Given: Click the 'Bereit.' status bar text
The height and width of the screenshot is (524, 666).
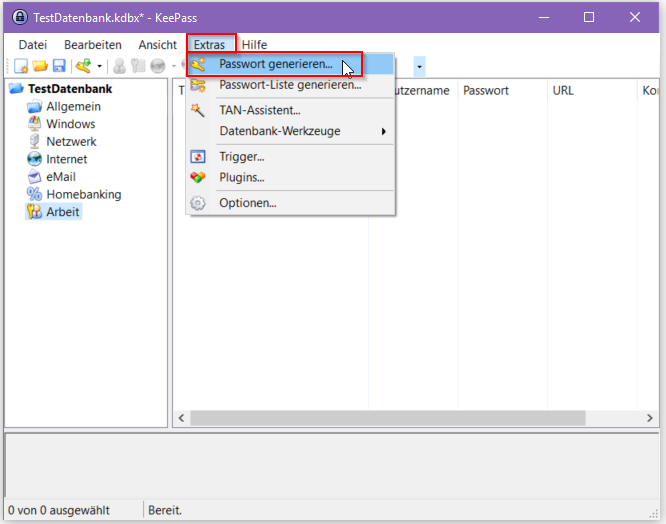Looking at the screenshot, I should [165, 510].
